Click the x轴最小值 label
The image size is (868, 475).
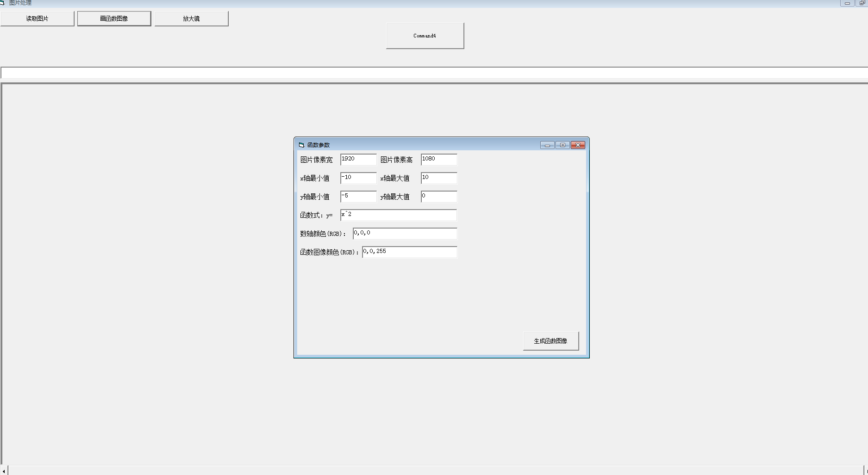[315, 178]
